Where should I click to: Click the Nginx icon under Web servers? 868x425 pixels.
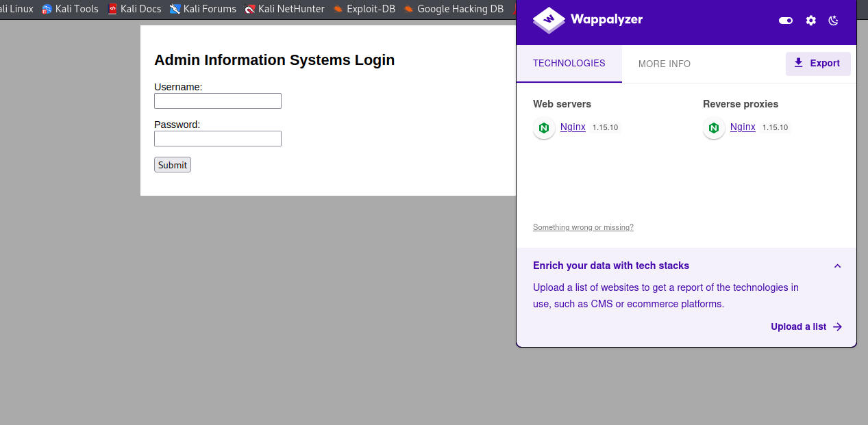click(x=544, y=128)
